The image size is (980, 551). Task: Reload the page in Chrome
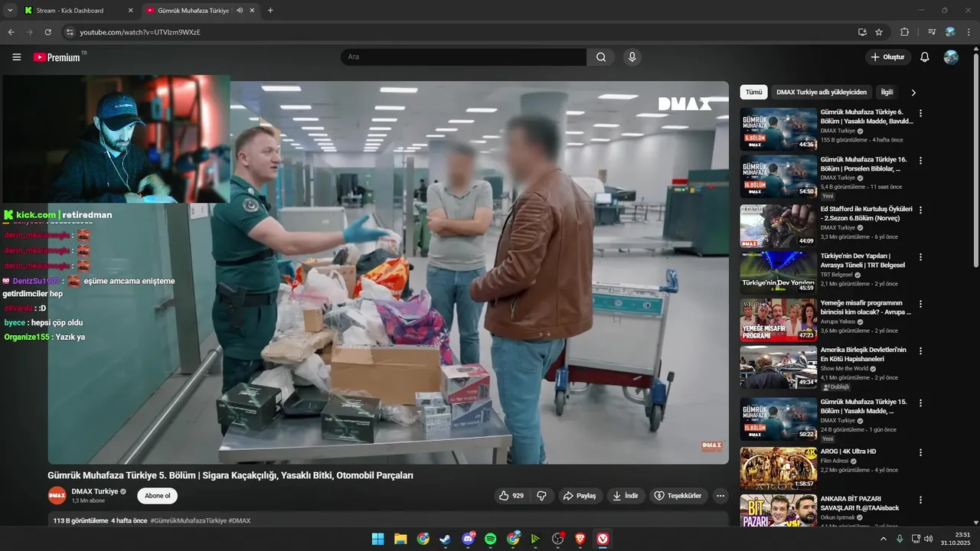pyautogui.click(x=47, y=32)
